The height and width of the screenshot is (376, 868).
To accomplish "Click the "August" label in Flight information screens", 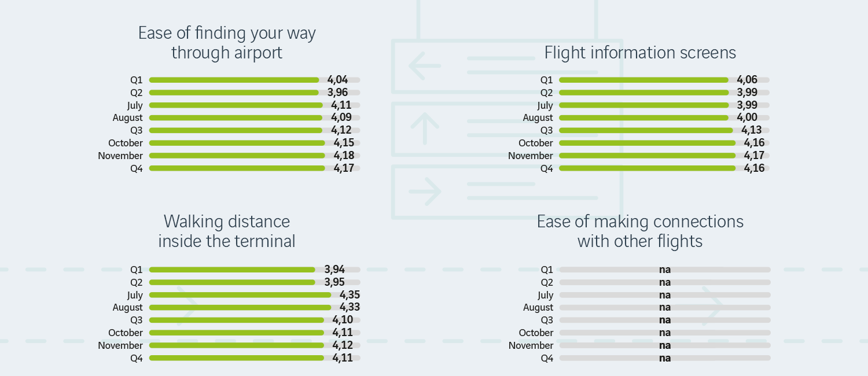I will pos(538,118).
